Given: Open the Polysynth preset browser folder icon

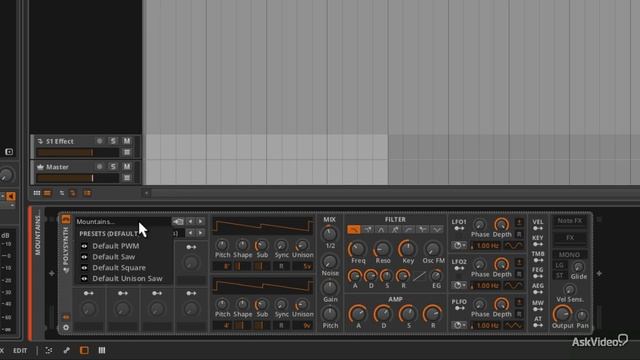Looking at the screenshot, I should (x=178, y=222).
